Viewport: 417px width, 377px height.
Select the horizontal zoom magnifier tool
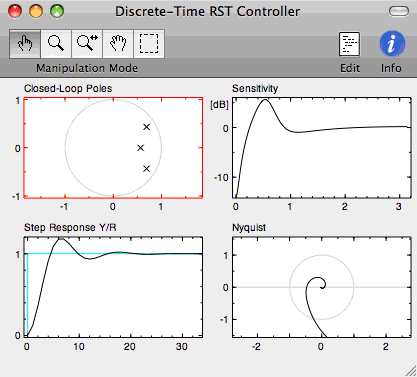coord(87,44)
